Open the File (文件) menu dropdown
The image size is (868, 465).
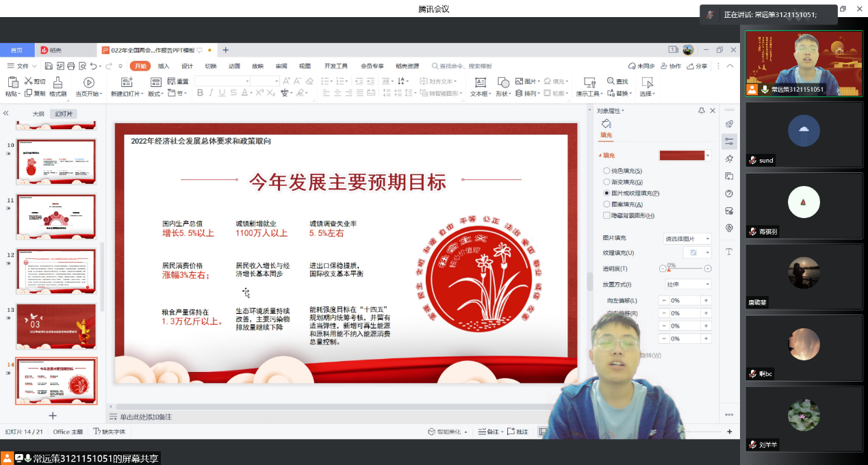[22, 66]
